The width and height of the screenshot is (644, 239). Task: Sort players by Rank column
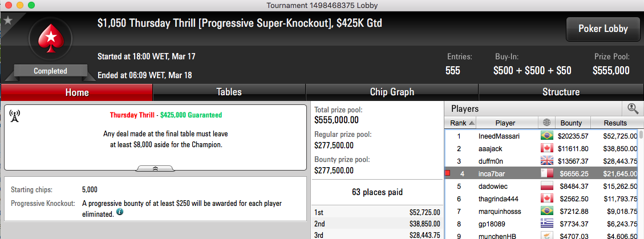[461, 123]
